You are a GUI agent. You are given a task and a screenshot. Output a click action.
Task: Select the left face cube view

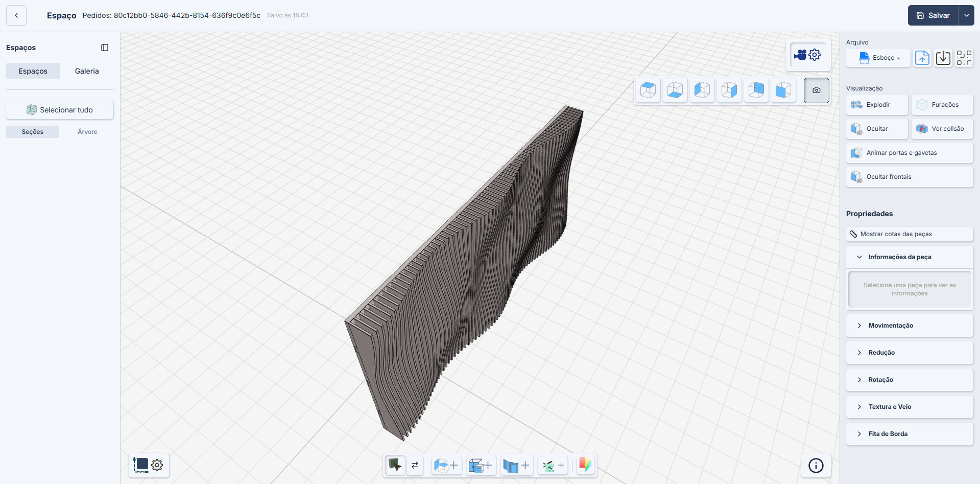point(702,90)
